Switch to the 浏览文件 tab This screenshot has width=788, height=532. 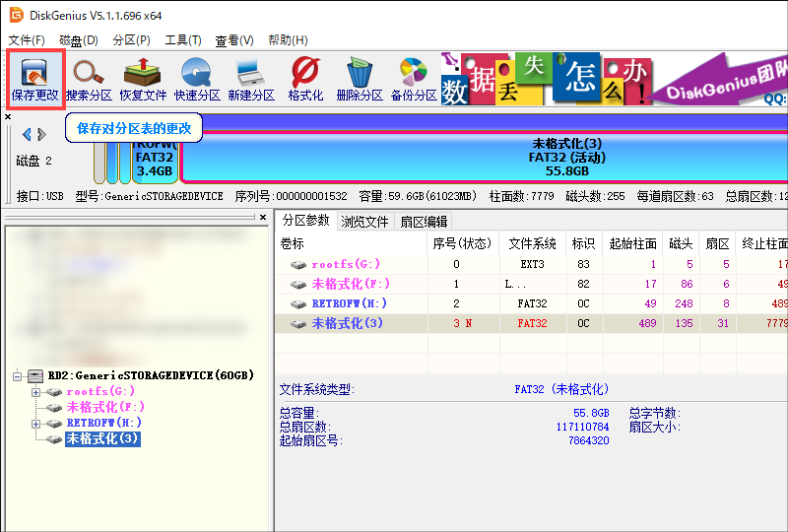(x=364, y=222)
